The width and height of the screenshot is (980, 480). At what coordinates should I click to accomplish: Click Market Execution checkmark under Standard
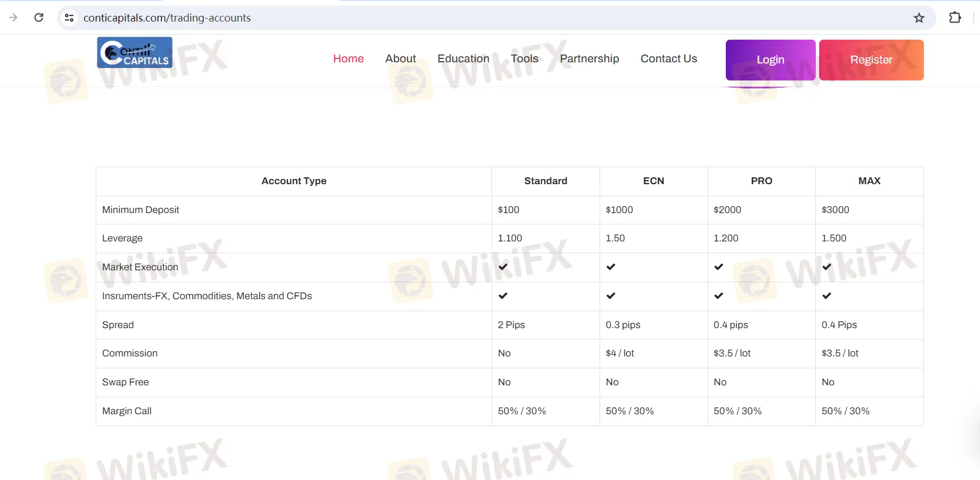pos(503,267)
